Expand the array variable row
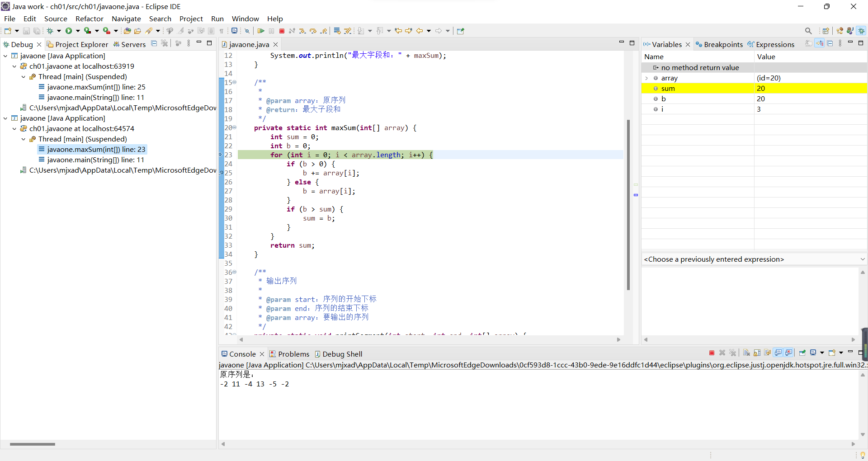The height and width of the screenshot is (461, 868). [x=646, y=78]
